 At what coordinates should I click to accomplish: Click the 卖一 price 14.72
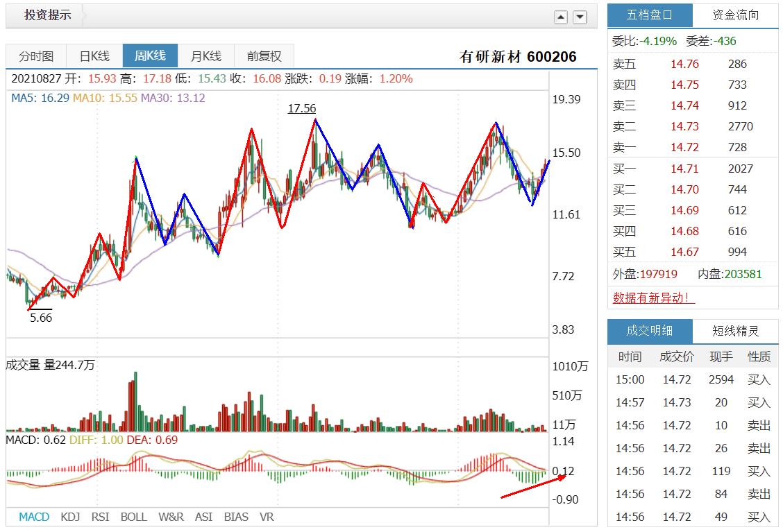point(684,148)
